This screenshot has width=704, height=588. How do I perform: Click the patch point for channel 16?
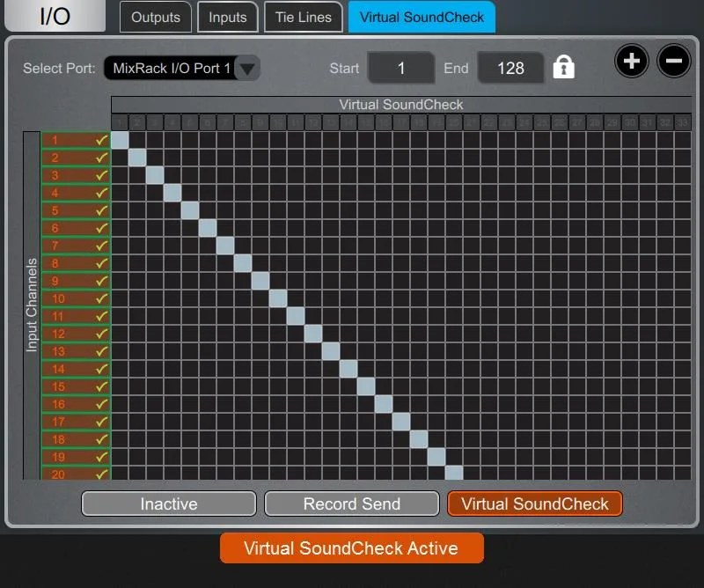click(x=384, y=404)
